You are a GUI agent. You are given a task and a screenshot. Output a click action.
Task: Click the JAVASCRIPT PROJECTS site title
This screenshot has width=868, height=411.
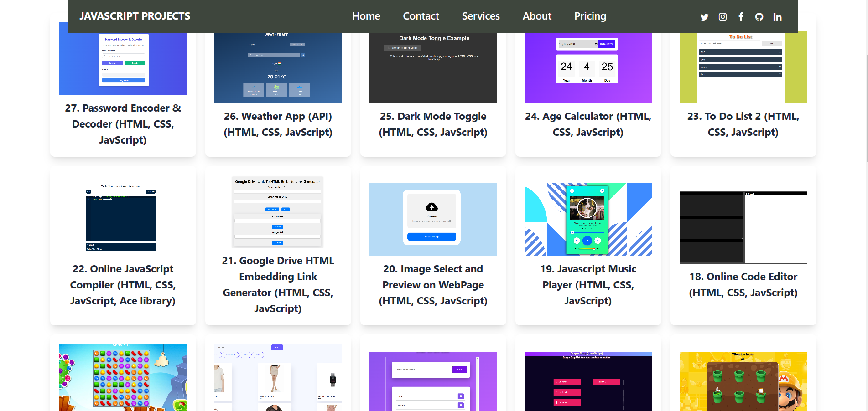point(135,16)
